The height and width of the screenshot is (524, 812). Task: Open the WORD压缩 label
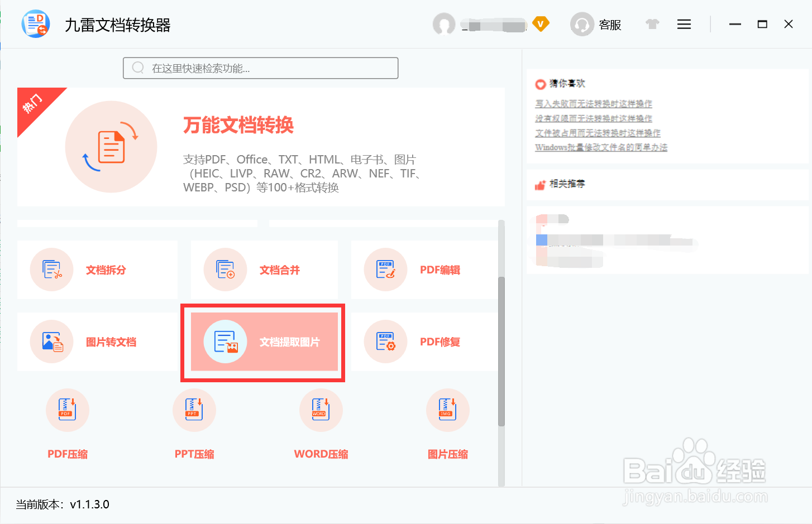pos(321,454)
